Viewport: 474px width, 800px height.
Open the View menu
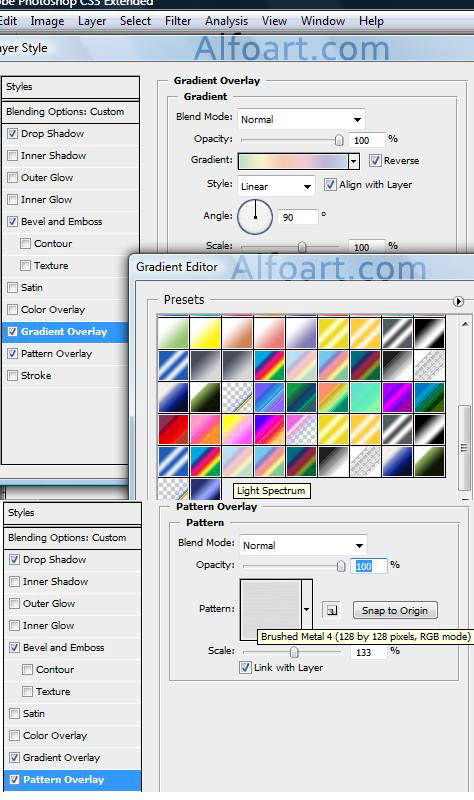click(x=274, y=21)
